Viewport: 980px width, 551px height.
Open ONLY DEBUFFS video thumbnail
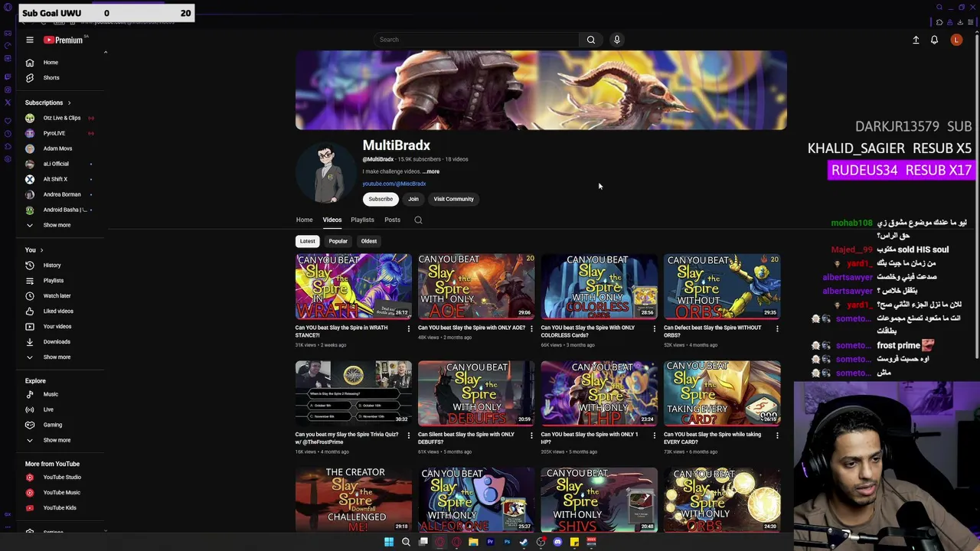point(476,393)
